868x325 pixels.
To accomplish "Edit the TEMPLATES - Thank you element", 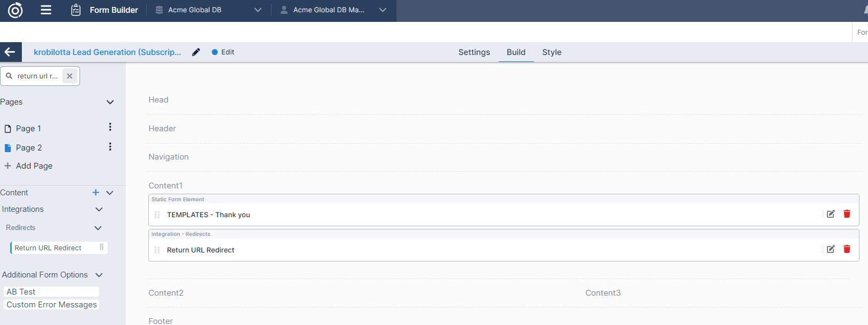I will [830, 214].
